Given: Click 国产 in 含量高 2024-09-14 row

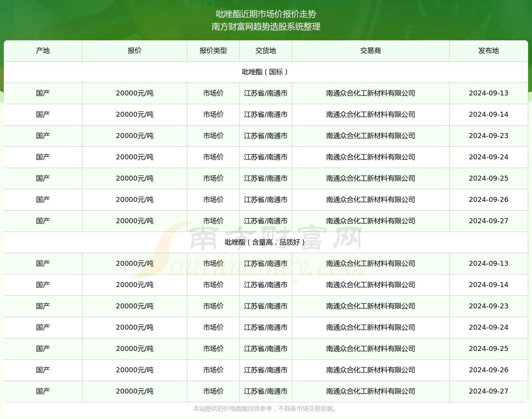Looking at the screenshot, I should [43, 285].
